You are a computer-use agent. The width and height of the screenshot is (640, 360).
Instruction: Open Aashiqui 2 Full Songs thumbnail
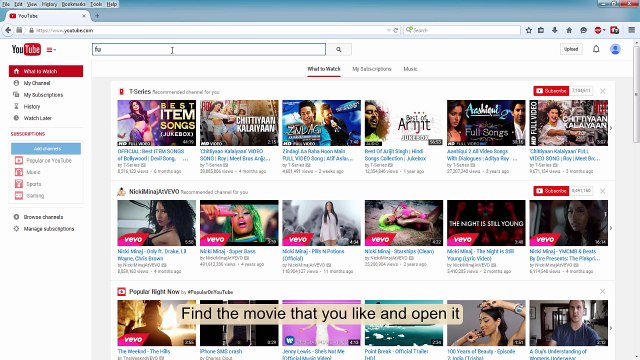click(x=486, y=123)
